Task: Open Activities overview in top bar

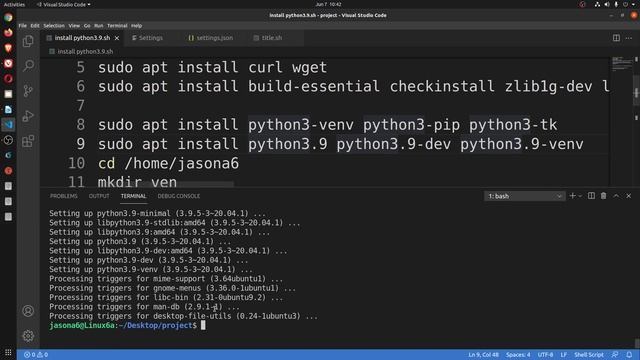Action: pyautogui.click(x=14, y=4)
